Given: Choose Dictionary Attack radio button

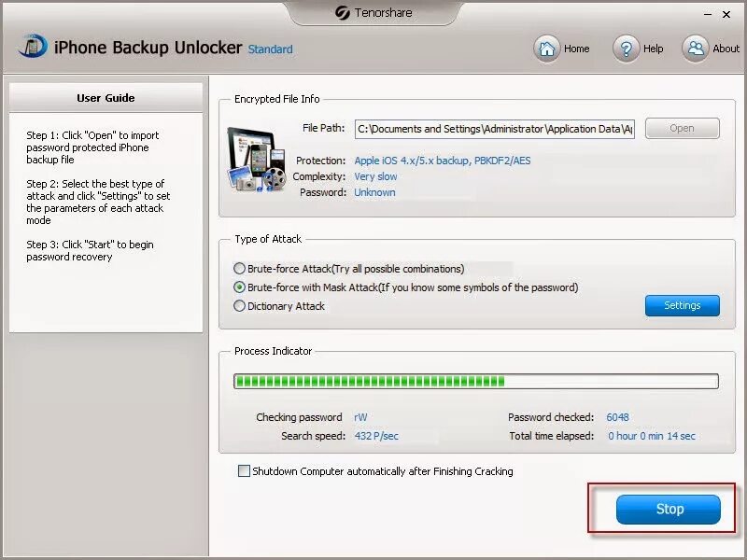Looking at the screenshot, I should 239,306.
